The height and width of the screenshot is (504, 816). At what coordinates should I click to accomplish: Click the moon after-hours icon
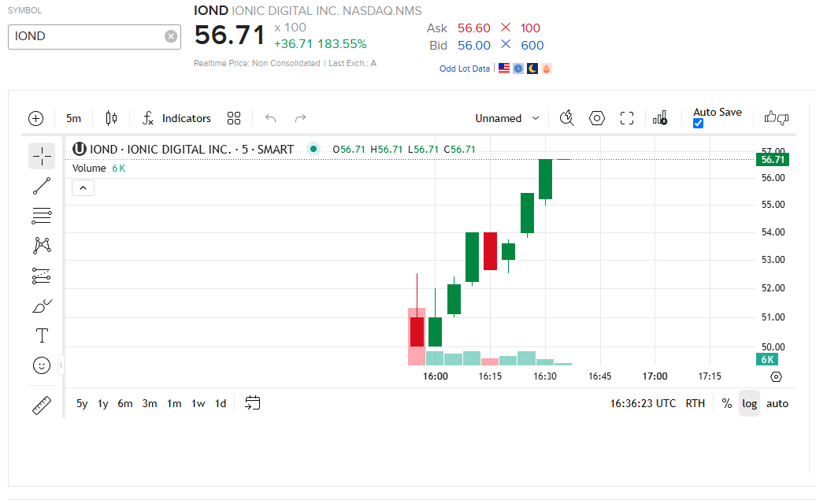pos(532,69)
